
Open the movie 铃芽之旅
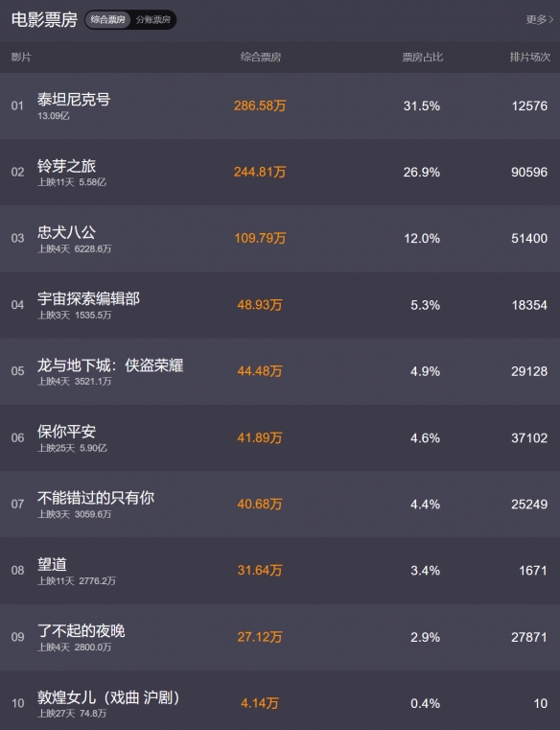(66, 166)
